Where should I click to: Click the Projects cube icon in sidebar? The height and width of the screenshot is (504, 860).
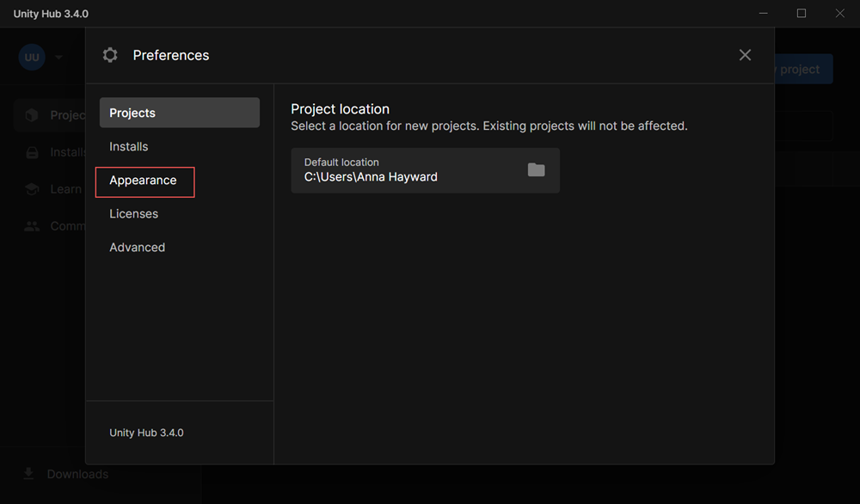(32, 114)
